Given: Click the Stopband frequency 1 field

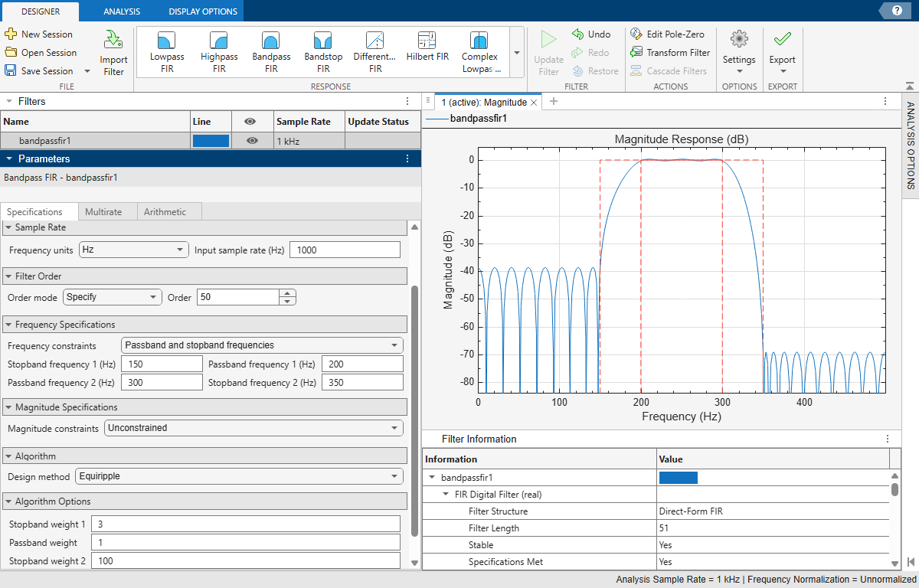Looking at the screenshot, I should (x=162, y=364).
